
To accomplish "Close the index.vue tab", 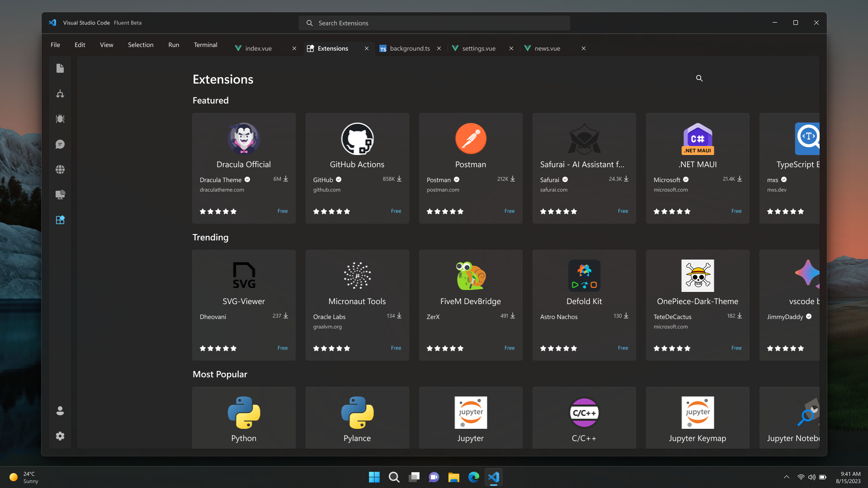I will 294,48.
